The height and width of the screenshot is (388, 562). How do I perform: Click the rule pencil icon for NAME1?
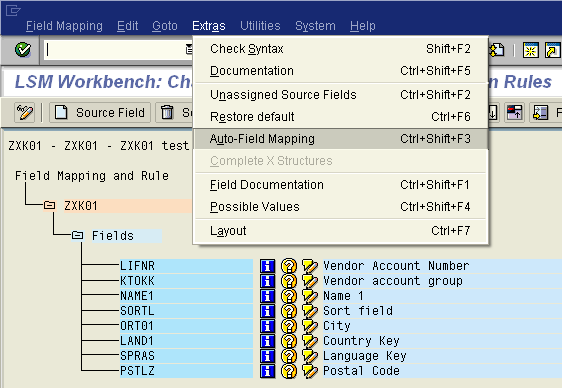point(309,296)
